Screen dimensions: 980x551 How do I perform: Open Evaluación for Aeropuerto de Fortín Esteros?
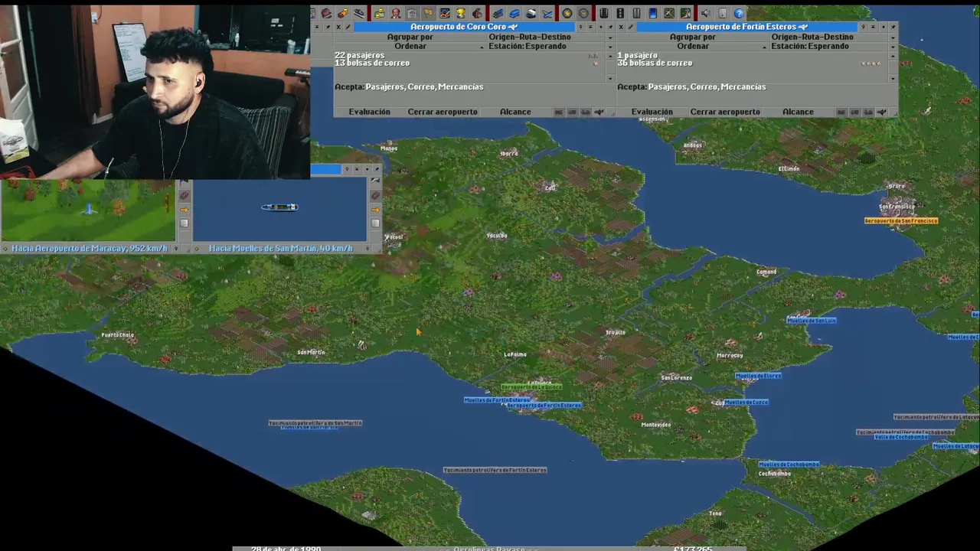(x=652, y=112)
